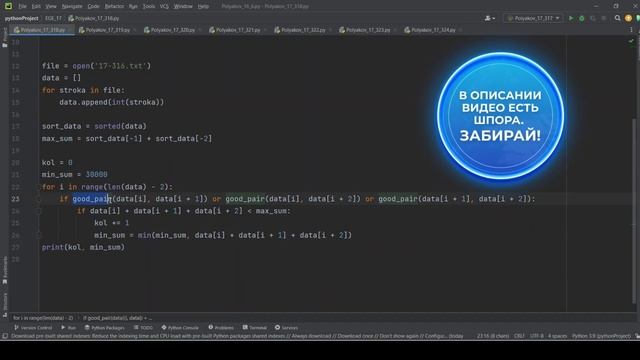The image size is (640, 360).
Task: Open the View menu
Action: [x=51, y=7]
